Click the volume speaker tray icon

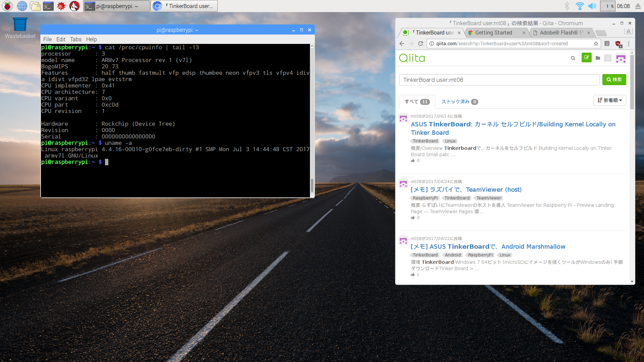click(x=592, y=6)
